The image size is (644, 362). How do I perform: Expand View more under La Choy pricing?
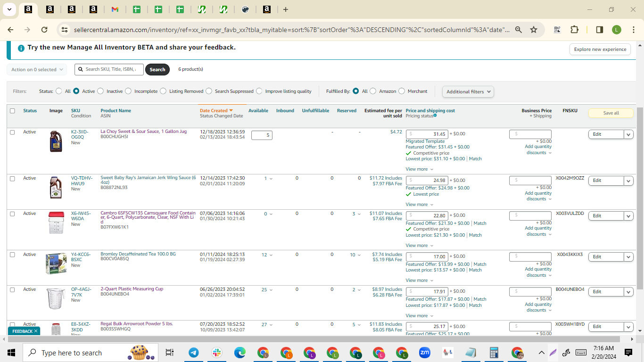pos(419,169)
